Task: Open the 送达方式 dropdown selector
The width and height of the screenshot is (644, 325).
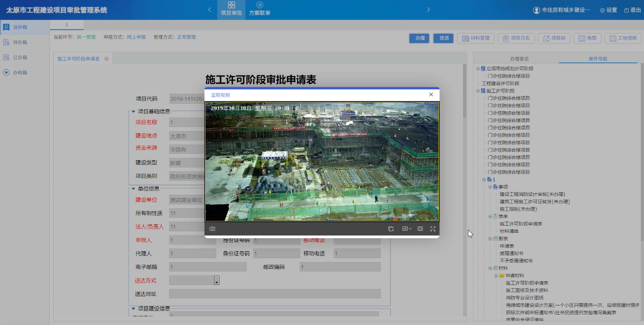Action: pyautogui.click(x=217, y=280)
